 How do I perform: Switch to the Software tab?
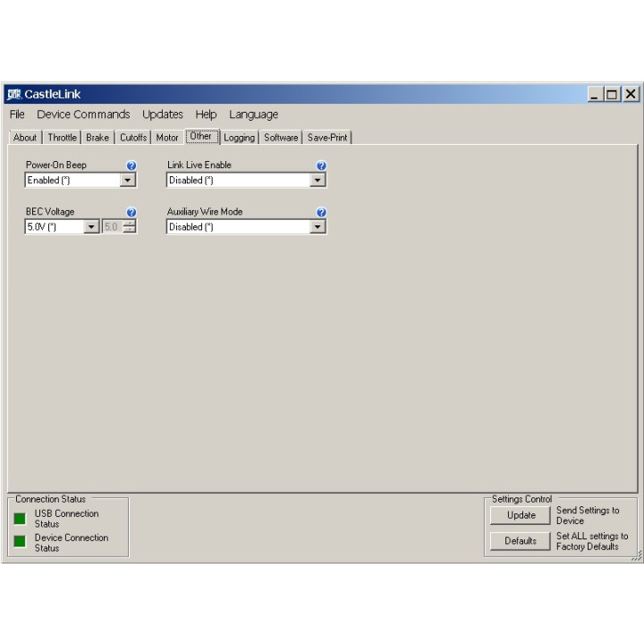281,138
